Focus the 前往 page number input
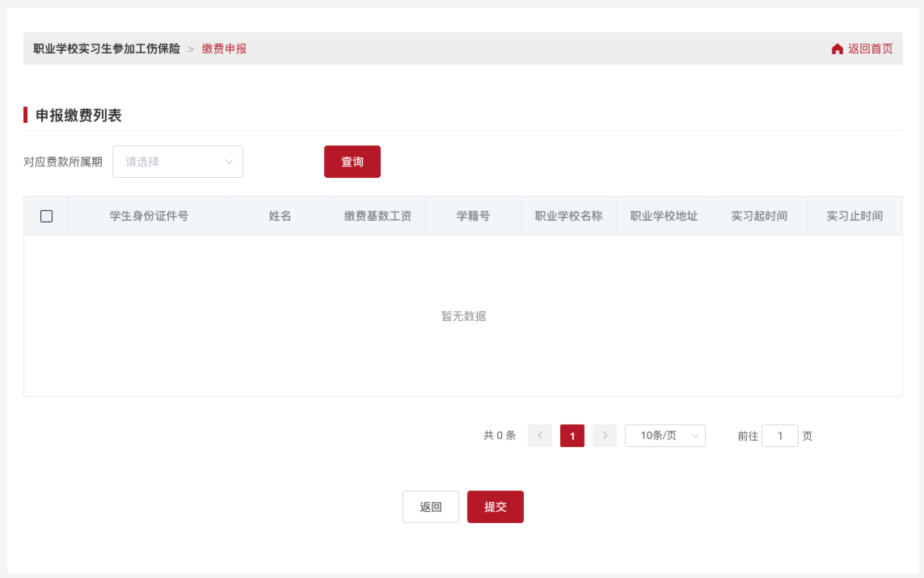 click(779, 436)
